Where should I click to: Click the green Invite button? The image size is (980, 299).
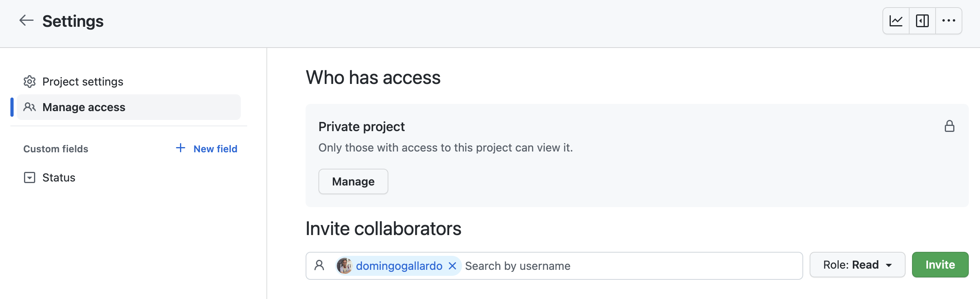[940, 265]
